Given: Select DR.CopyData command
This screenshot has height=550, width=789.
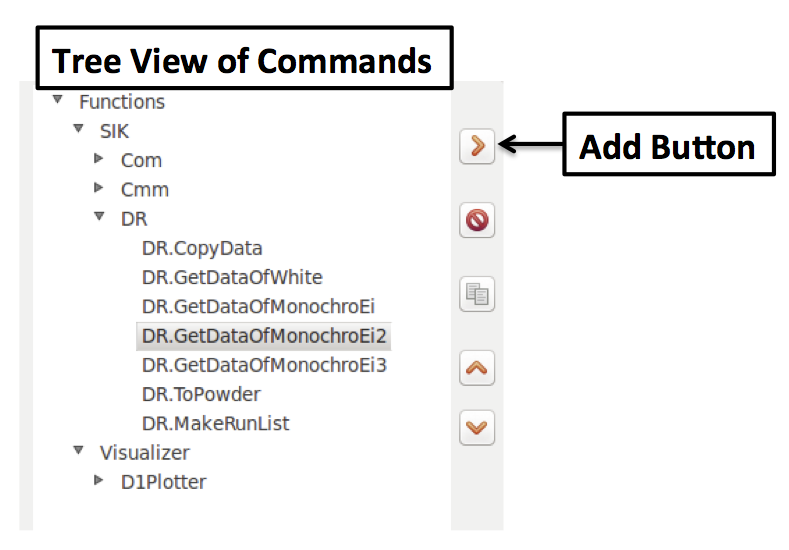Looking at the screenshot, I should pos(202,248).
